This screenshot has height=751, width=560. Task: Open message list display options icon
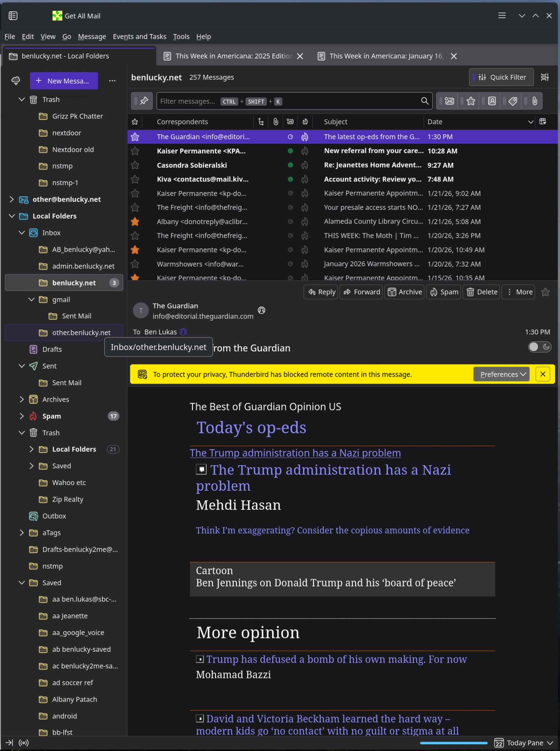[545, 77]
